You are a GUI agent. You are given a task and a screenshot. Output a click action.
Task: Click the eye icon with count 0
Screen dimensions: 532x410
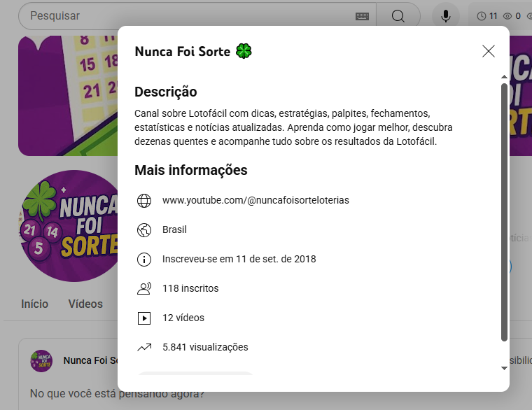click(507, 16)
